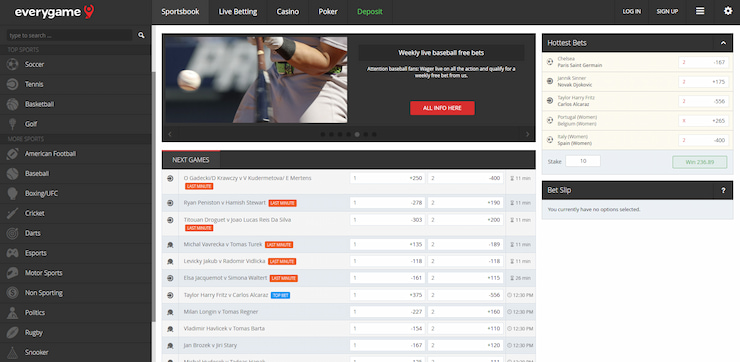Click the ALL INFO HERE button
Screen dimensions: 740x362
(x=442, y=108)
